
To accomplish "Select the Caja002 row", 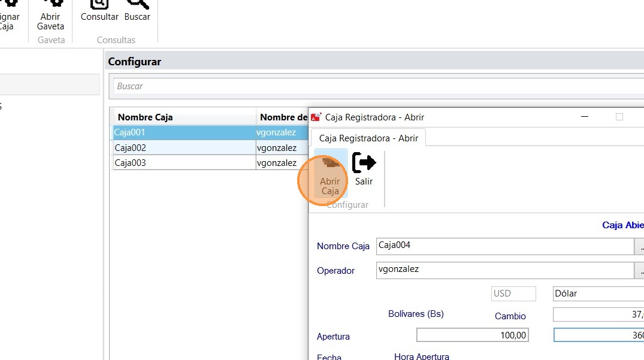I will point(211,148).
